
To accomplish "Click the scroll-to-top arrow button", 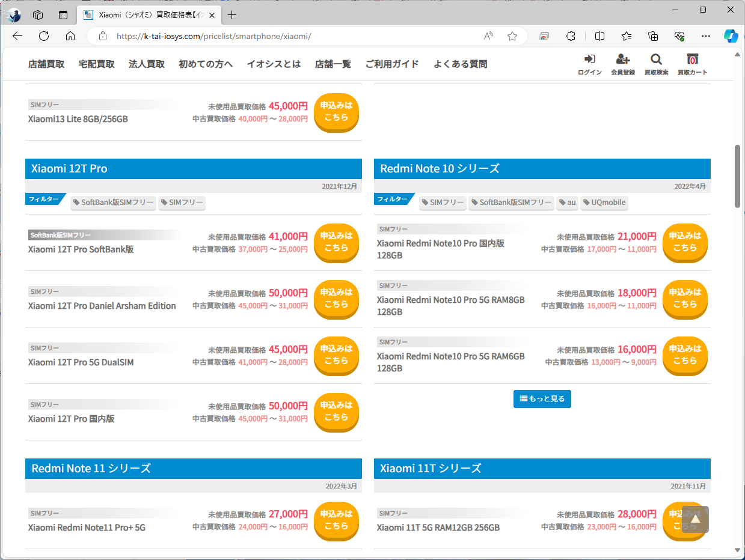I will pyautogui.click(x=694, y=519).
